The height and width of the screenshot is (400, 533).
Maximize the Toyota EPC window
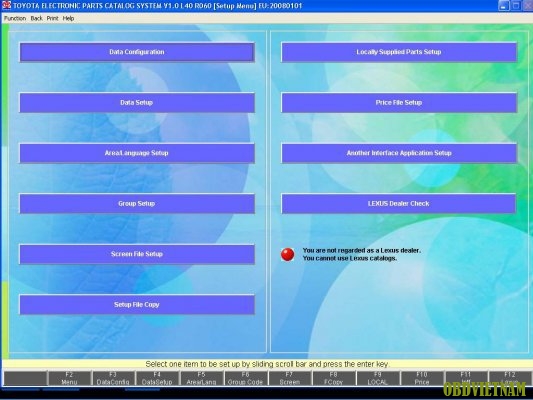point(516,5)
